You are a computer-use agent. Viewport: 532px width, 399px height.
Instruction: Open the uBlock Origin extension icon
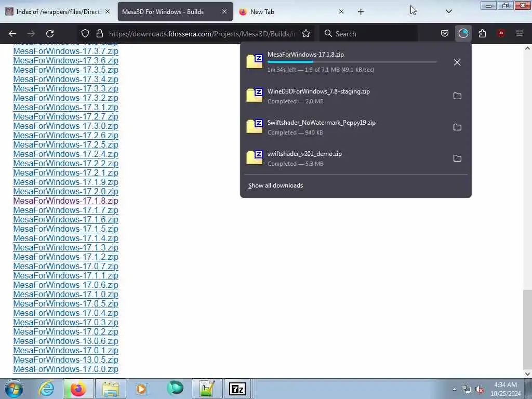501,33
